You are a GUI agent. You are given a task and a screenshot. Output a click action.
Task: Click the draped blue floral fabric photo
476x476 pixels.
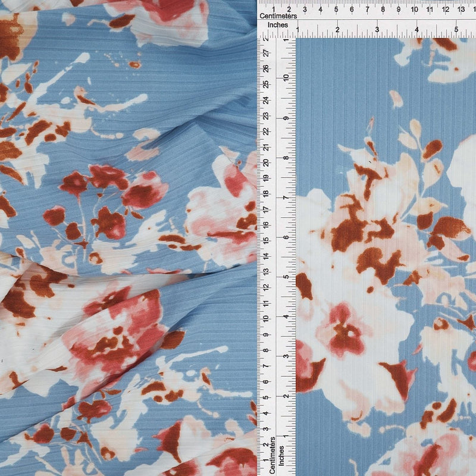point(129,238)
